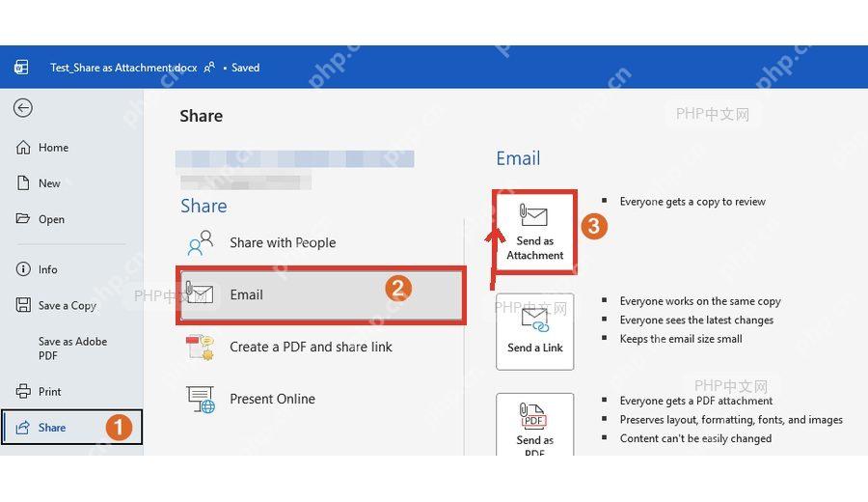Click the envelope with link icon
Image resolution: width=868 pixels, height=502 pixels.
click(x=534, y=321)
